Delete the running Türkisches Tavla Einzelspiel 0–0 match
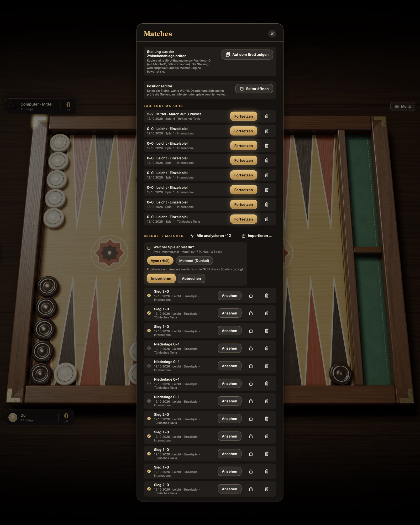The height and width of the screenshot is (525, 420). (266, 219)
